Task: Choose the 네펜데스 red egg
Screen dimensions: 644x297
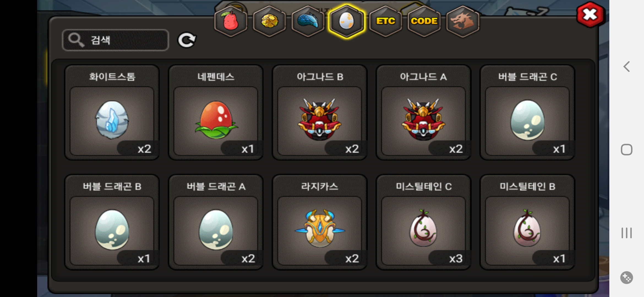Action: [216, 112]
